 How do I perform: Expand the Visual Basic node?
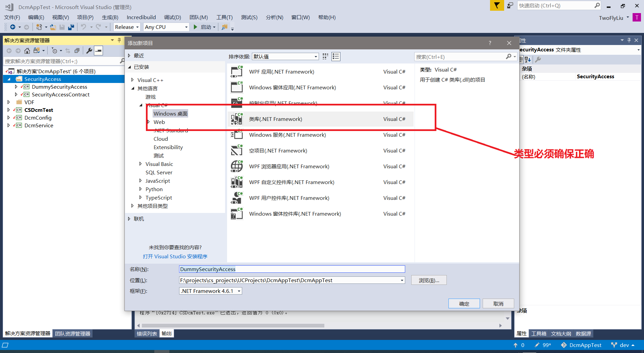click(x=141, y=164)
